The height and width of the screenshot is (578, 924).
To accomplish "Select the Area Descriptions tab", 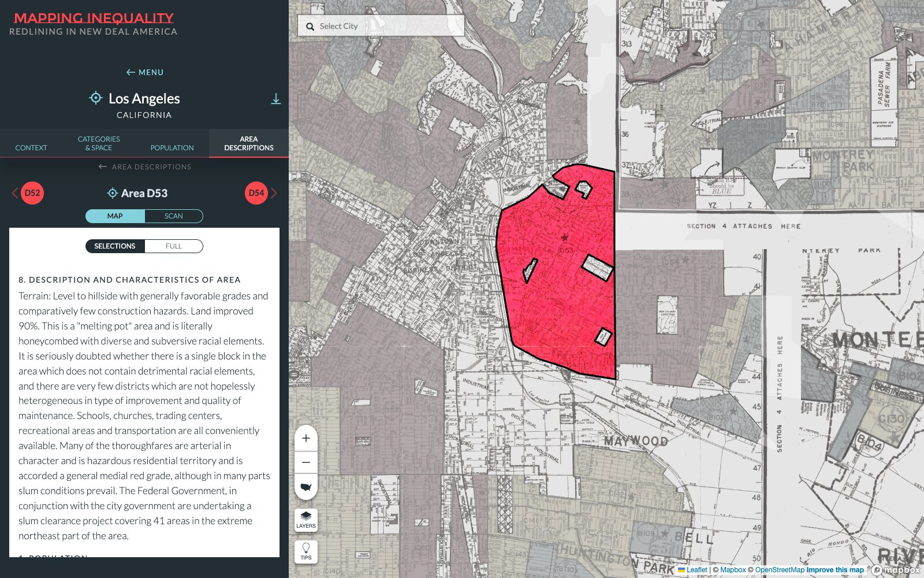I will click(x=249, y=143).
